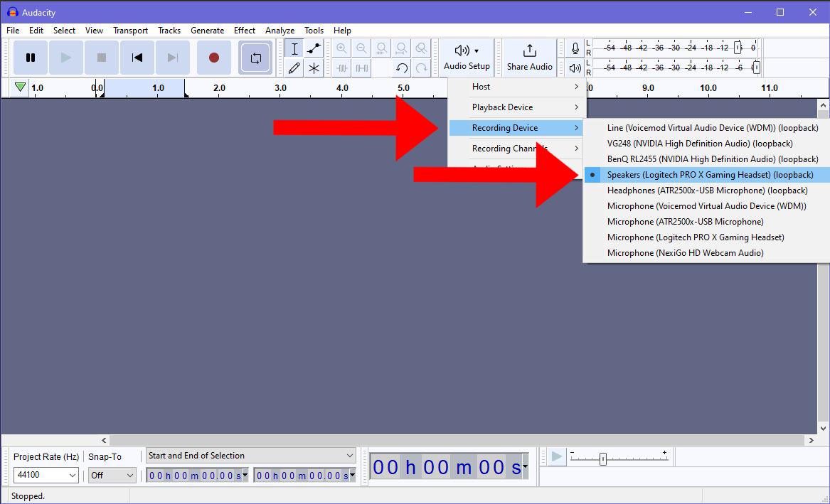Open Start and End of Selection dropdown

250,456
